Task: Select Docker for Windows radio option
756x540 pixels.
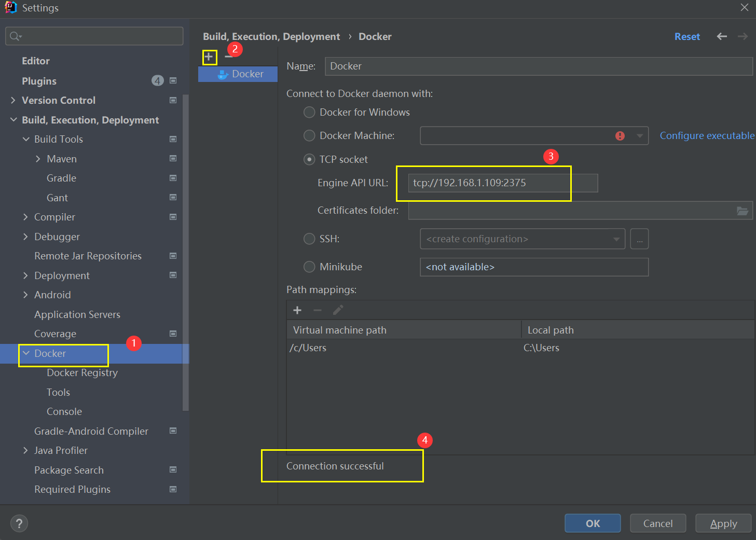Action: (x=309, y=112)
